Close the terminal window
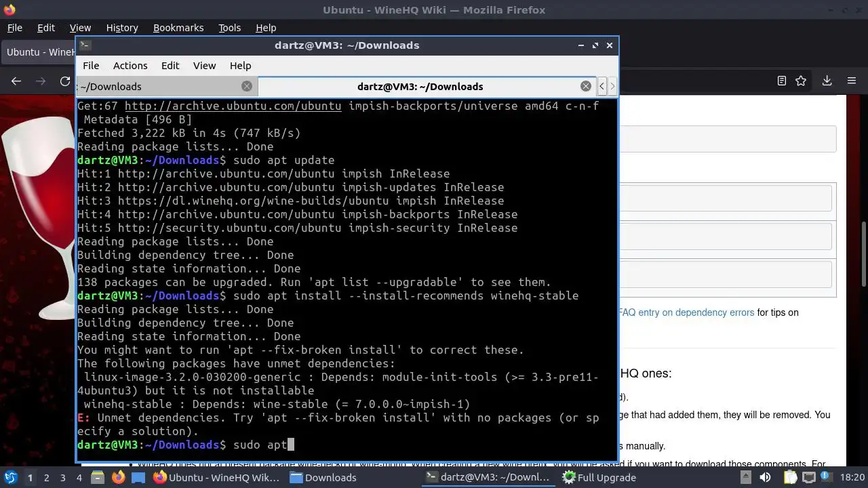The height and width of the screenshot is (488, 868). point(610,45)
